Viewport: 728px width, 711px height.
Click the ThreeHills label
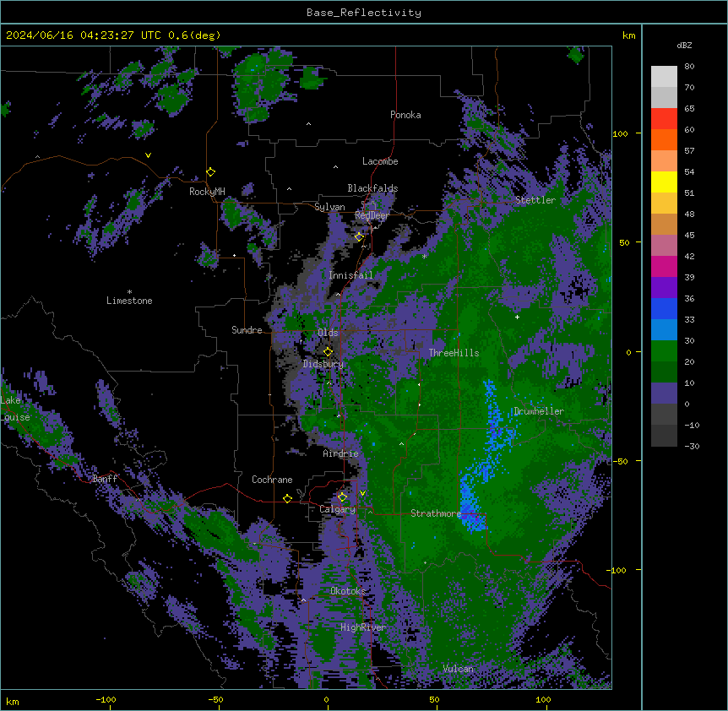(x=454, y=353)
